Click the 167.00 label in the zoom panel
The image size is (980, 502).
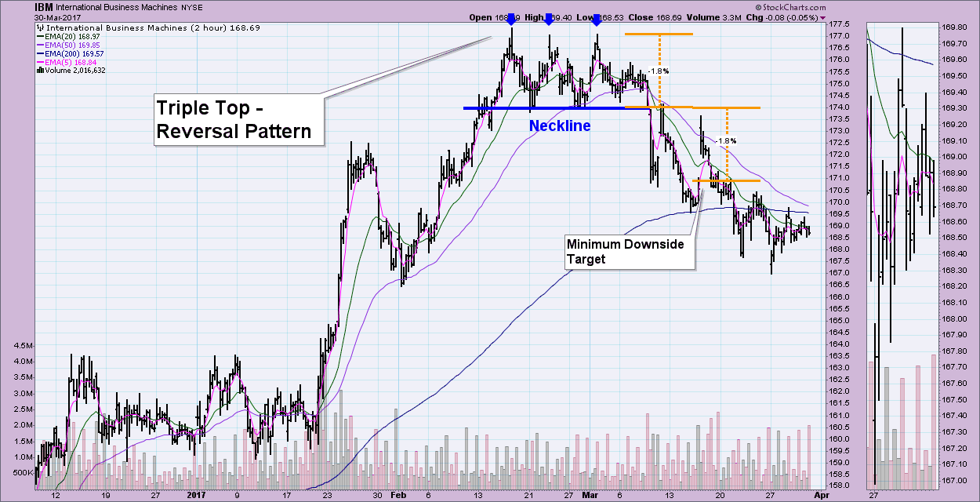pos(953,481)
